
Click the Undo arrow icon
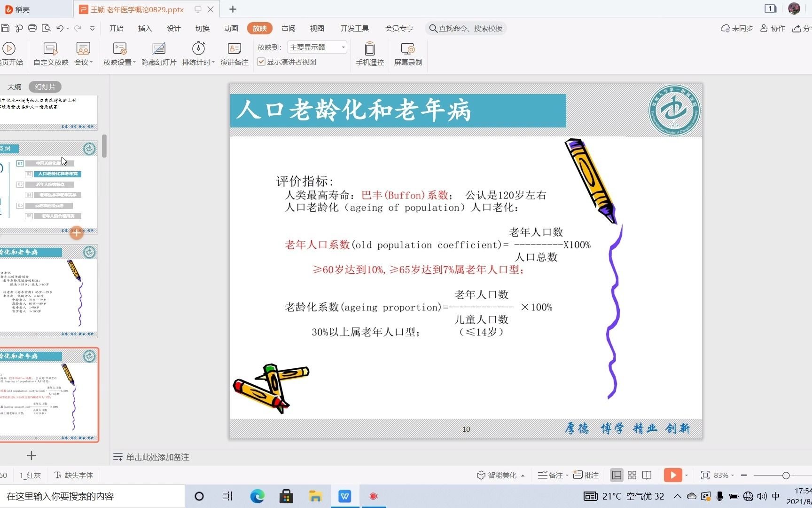point(60,28)
